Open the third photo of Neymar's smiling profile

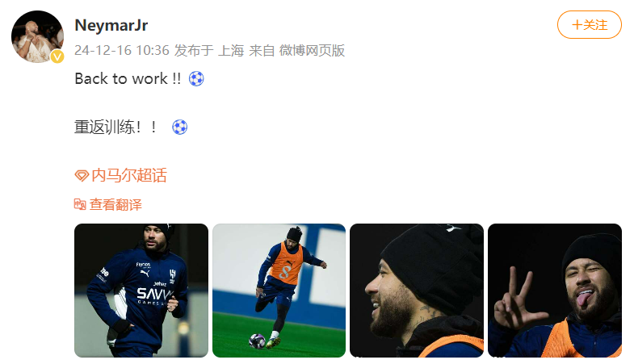[x=417, y=291]
